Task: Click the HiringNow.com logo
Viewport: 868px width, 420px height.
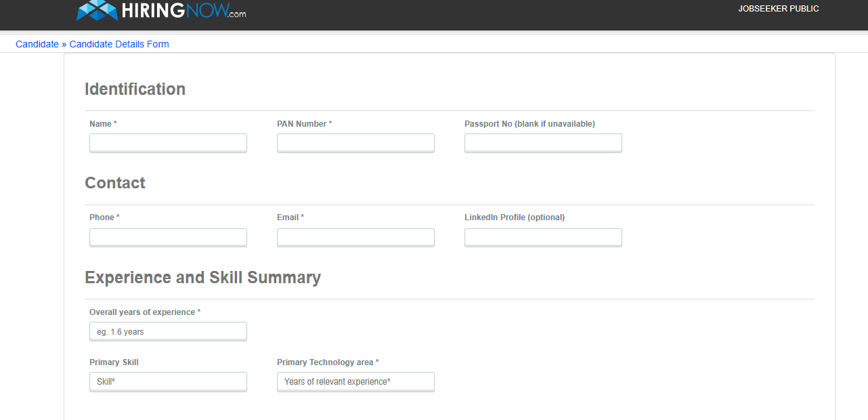Action: [x=161, y=10]
